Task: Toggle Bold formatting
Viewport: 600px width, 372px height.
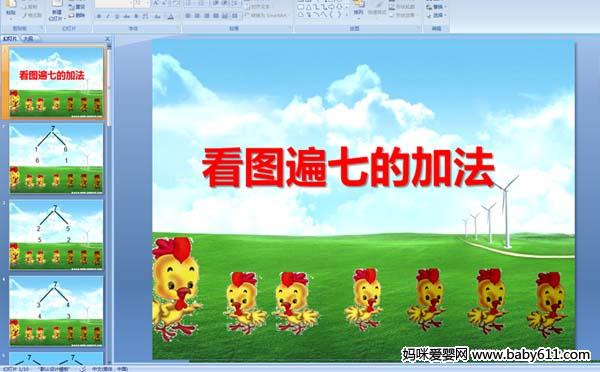Action: click(x=99, y=16)
